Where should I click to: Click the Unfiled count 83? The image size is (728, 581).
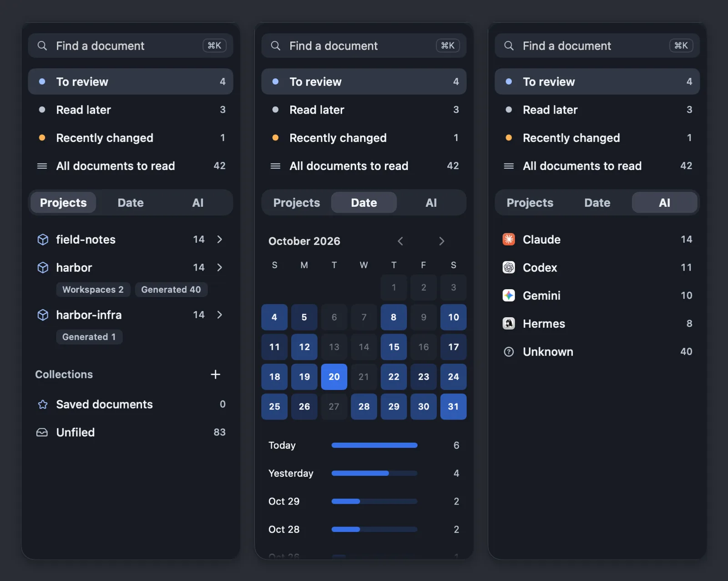(220, 432)
